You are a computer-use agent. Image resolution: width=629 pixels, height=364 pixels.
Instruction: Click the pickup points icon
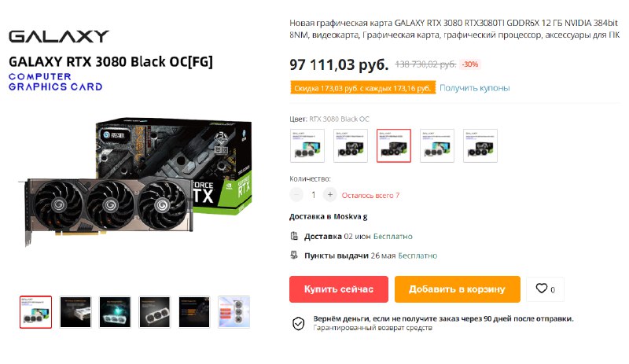(294, 255)
